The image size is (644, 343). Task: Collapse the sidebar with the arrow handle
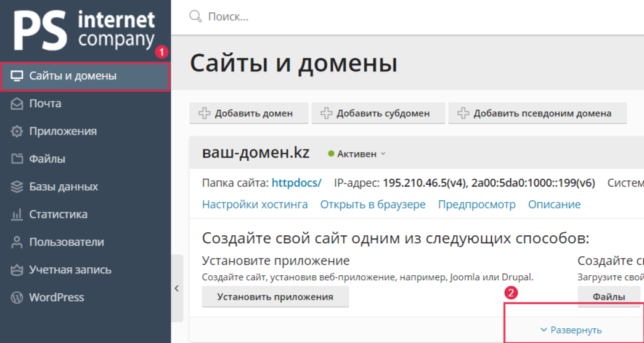tap(177, 288)
